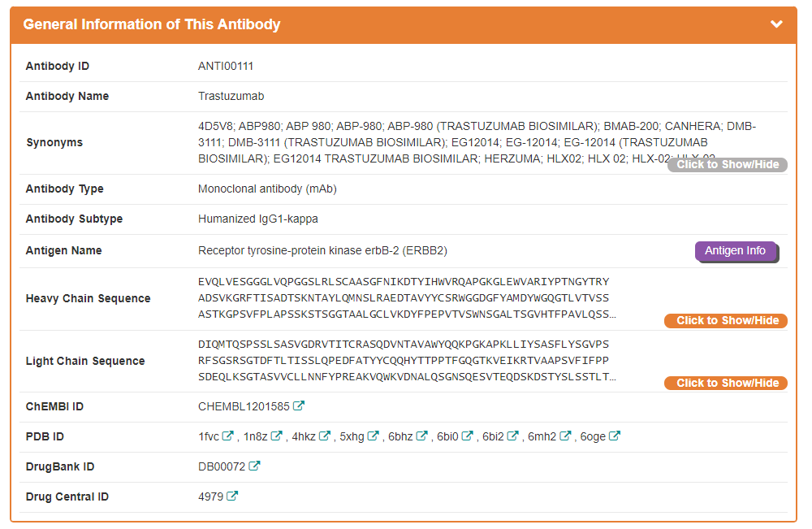The height and width of the screenshot is (529, 812).
Task: Open the 6bi0 PDB link
Action: point(448,436)
